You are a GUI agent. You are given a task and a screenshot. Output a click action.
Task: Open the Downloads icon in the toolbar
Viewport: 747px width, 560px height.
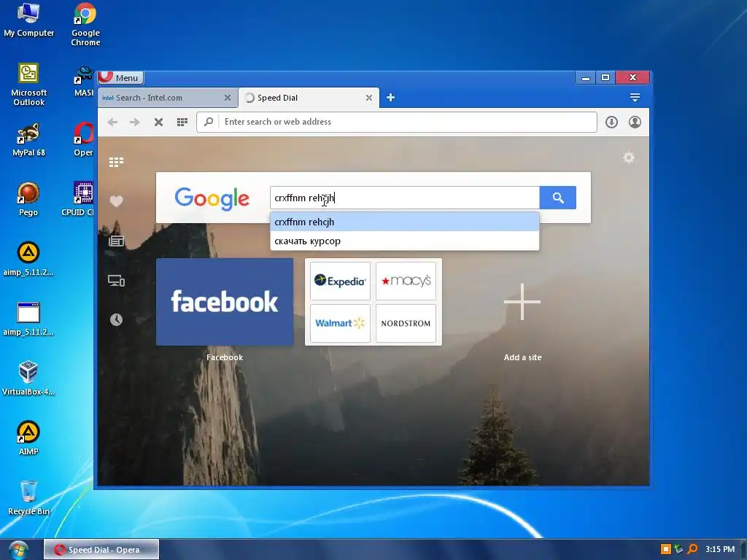coord(612,122)
